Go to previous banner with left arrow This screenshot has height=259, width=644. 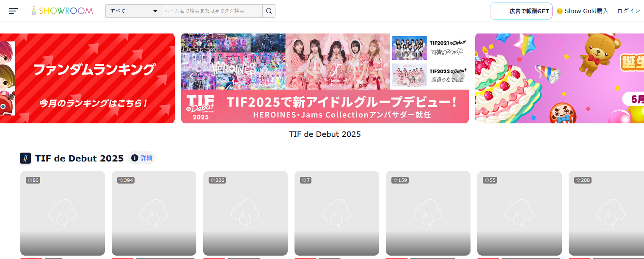[192, 77]
